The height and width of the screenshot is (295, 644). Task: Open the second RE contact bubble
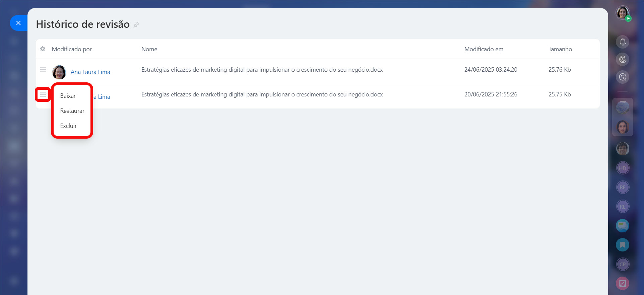[623, 207]
